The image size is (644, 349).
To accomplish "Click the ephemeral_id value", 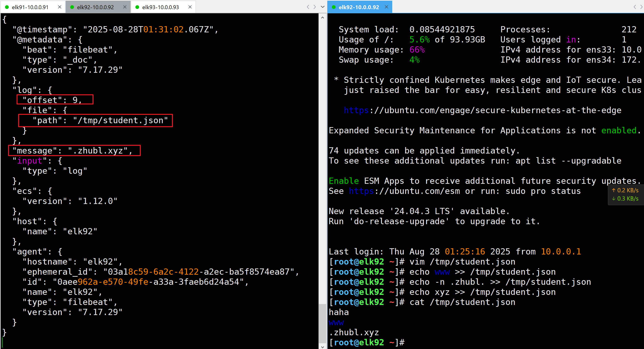I will point(199,272).
